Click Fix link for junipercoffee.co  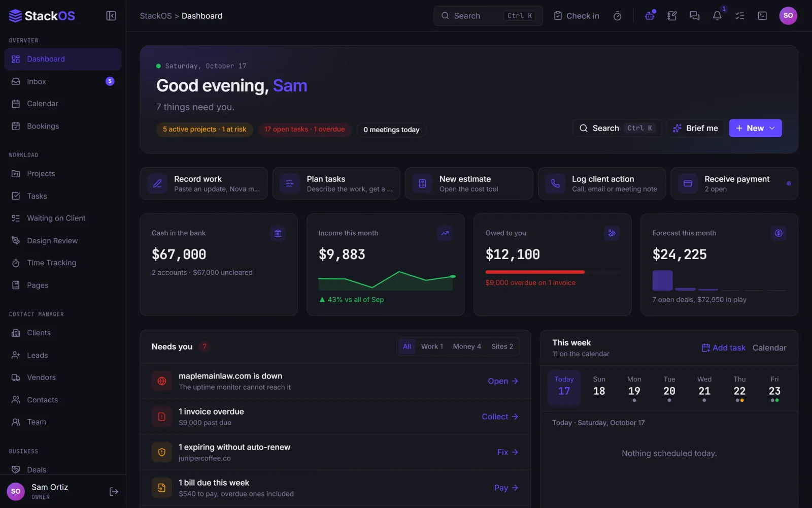507,452
